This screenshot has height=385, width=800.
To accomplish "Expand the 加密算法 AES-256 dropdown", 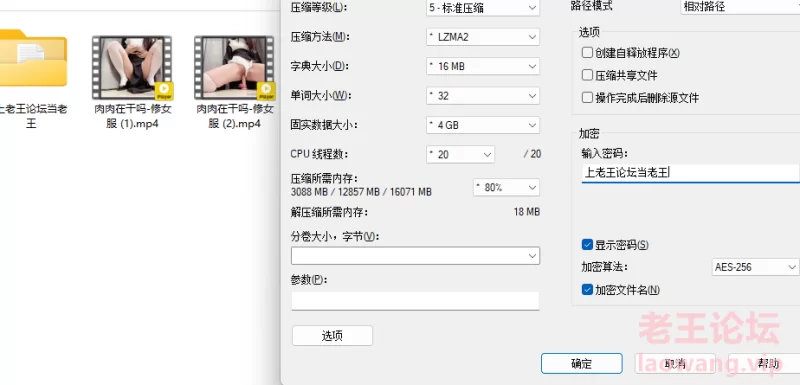I will click(x=755, y=267).
